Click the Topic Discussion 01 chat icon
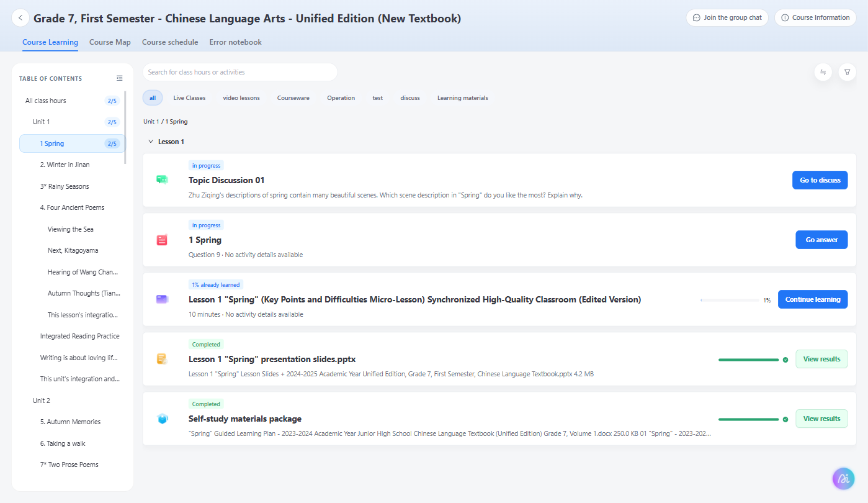Image resolution: width=868 pixels, height=503 pixels. point(162,180)
